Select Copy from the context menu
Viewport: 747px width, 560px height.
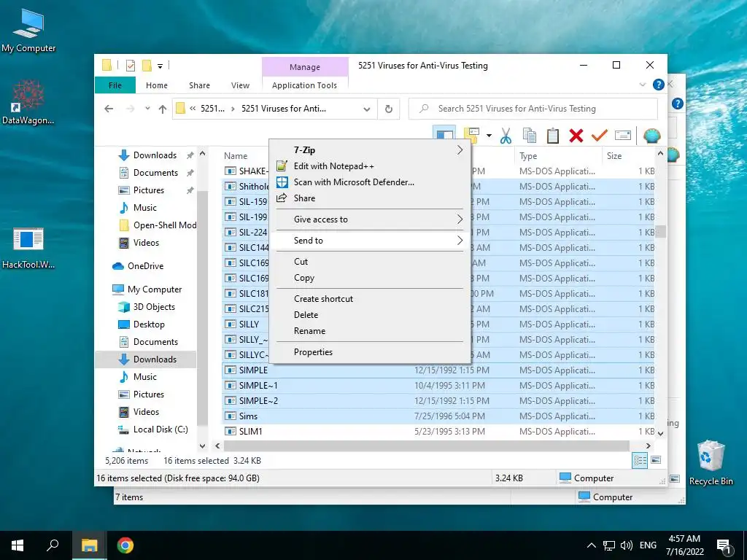pyautogui.click(x=370, y=278)
